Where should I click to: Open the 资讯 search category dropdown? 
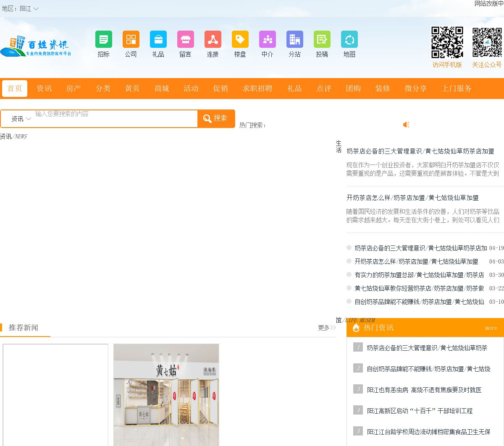tap(21, 119)
